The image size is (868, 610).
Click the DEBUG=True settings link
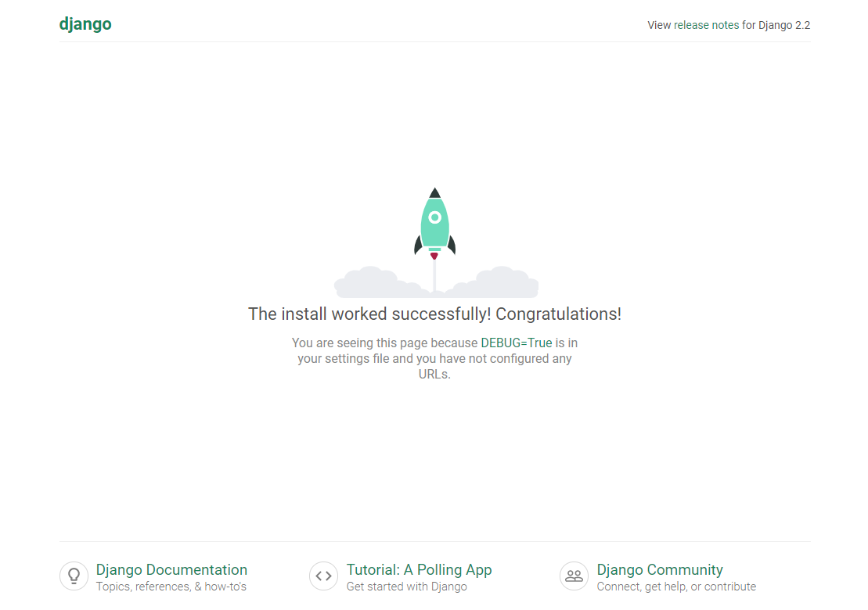point(516,343)
